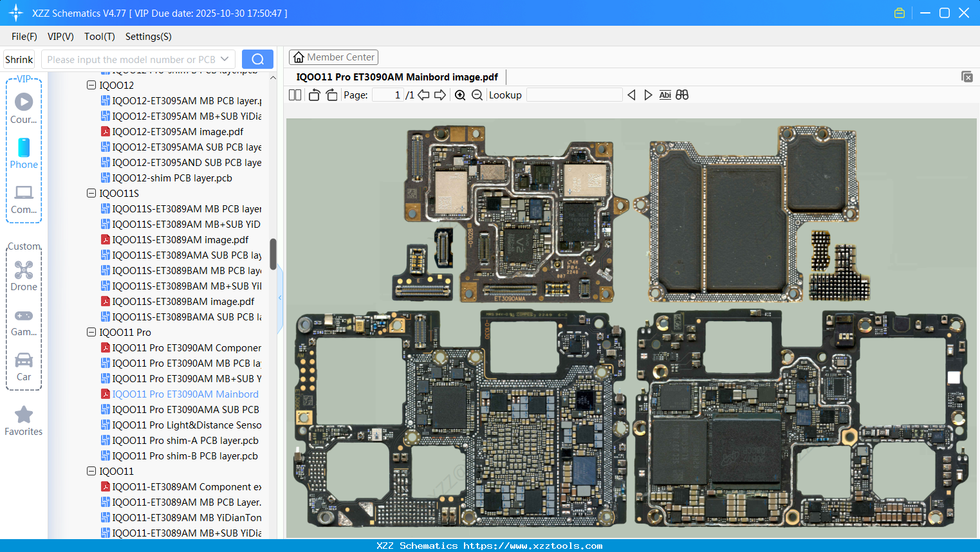Collapse the IQOO12 tree node
The height and width of the screenshot is (552, 980).
click(x=91, y=85)
